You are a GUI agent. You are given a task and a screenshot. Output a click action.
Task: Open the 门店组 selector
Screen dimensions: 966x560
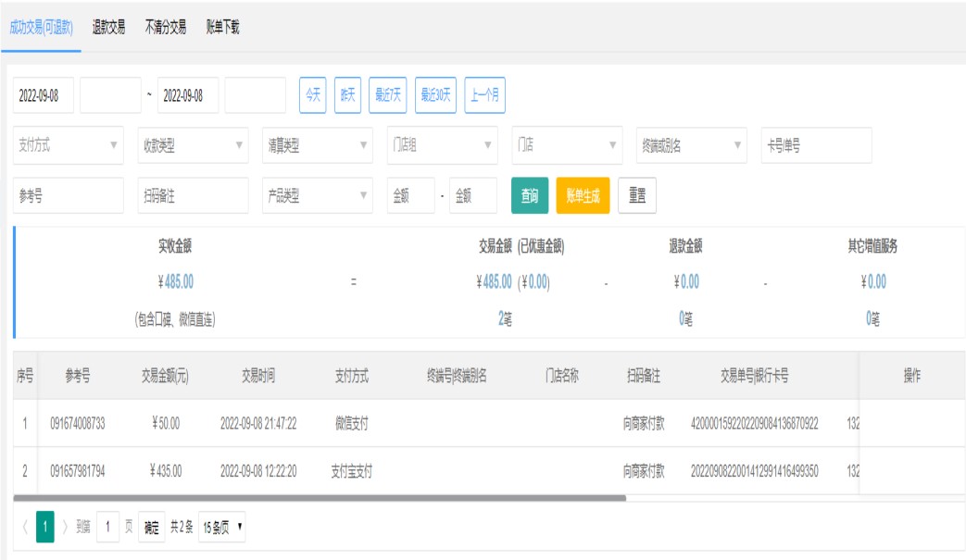[x=442, y=145]
